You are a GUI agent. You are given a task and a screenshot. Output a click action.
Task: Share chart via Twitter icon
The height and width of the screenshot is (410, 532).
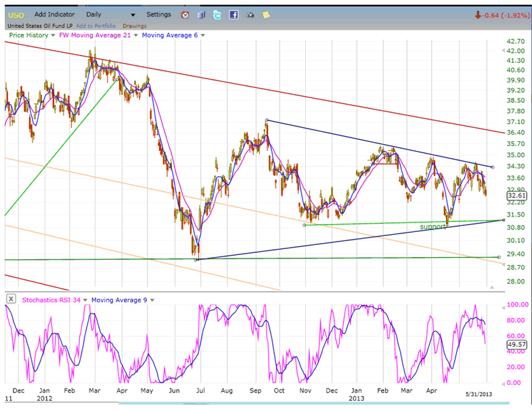(217, 14)
